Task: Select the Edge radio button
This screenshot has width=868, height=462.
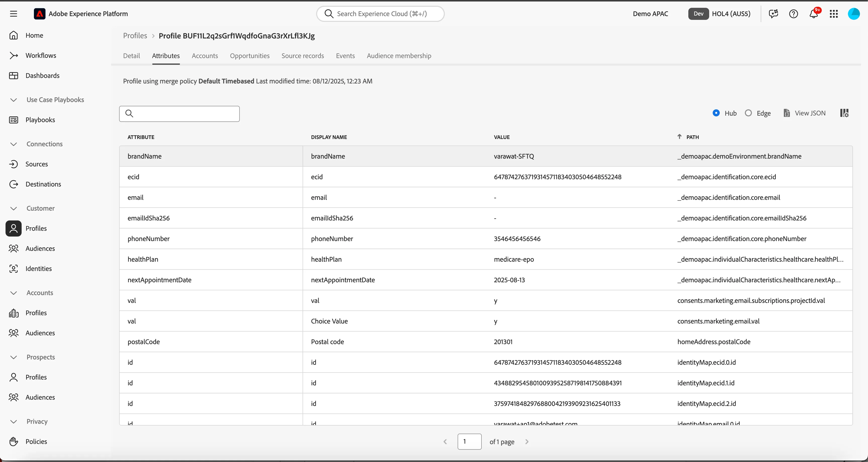Action: [x=748, y=113]
